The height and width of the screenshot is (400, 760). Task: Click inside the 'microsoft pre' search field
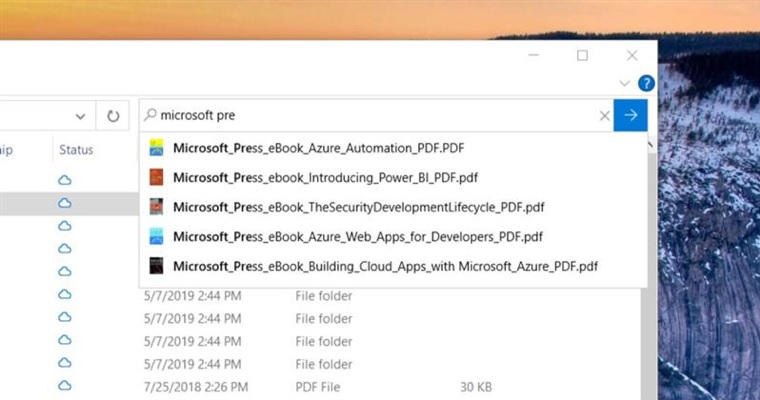pos(380,116)
